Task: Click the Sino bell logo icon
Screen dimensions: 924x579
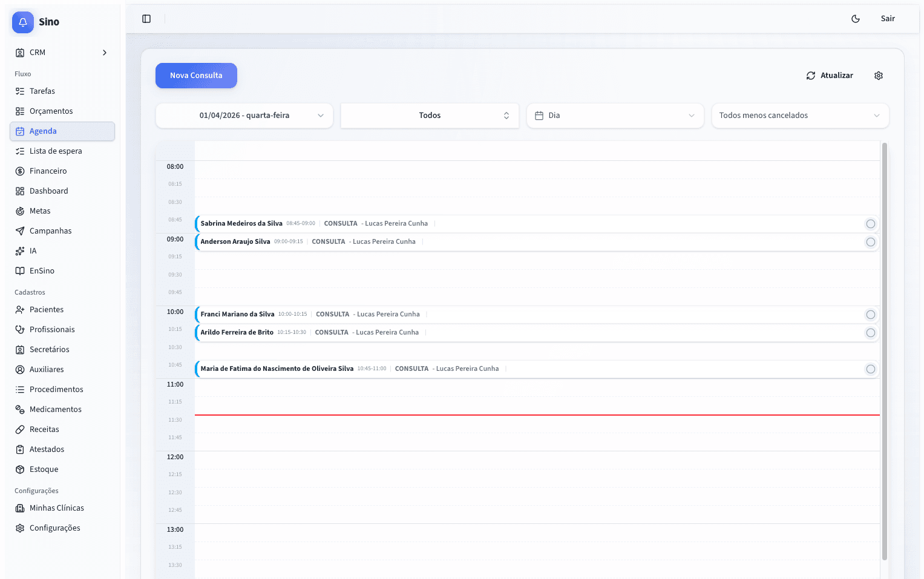Action: [x=23, y=22]
